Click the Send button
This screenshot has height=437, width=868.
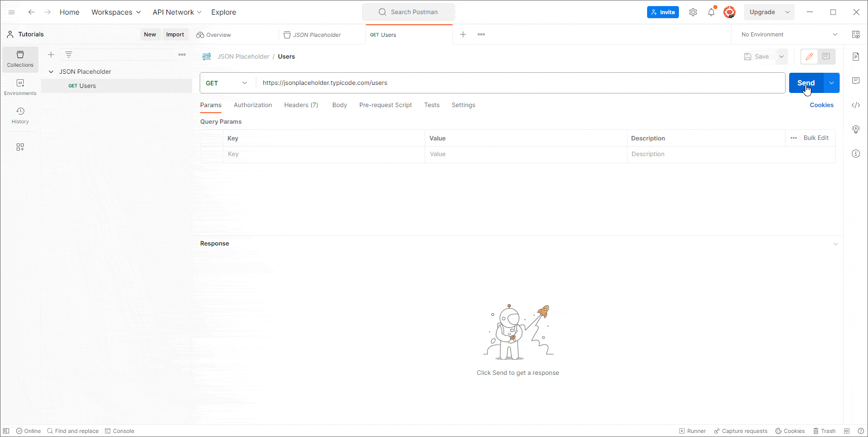click(806, 83)
